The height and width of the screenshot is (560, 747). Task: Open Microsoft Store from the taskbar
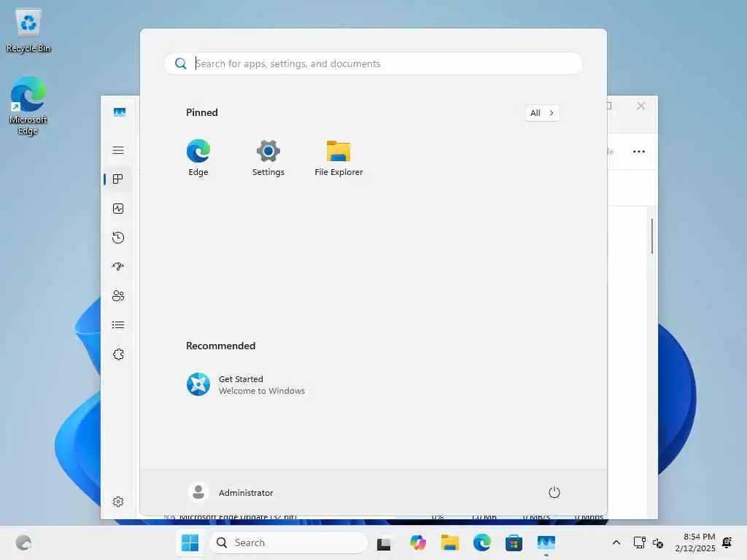pos(514,542)
